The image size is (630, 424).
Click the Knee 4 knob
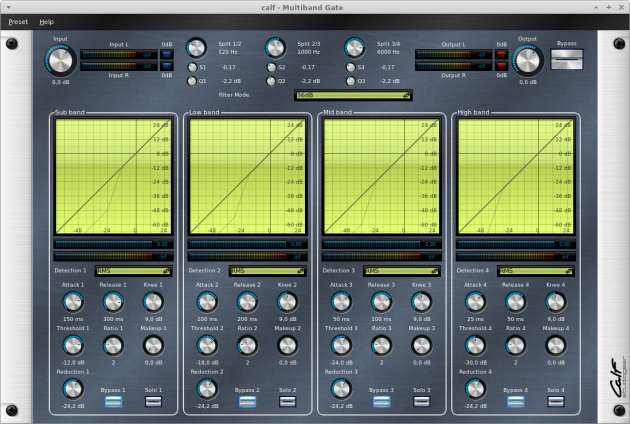(556, 302)
